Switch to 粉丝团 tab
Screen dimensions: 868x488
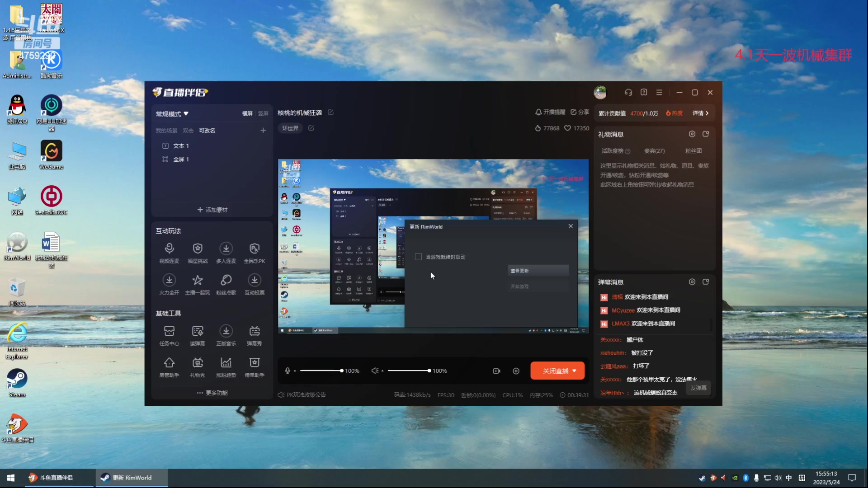pyautogui.click(x=693, y=151)
